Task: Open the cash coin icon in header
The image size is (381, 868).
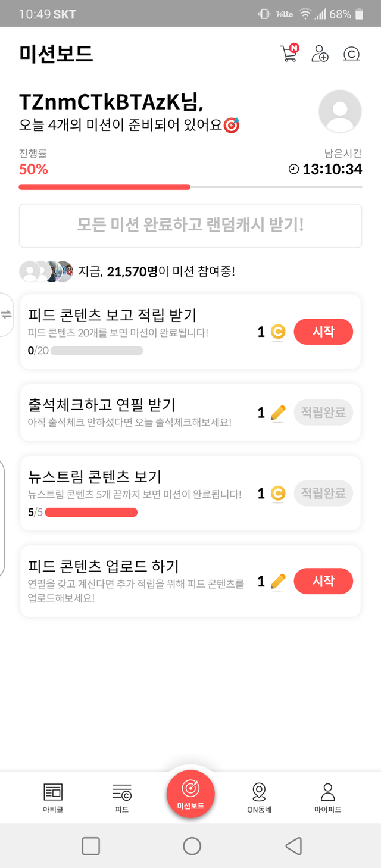Action: (x=351, y=54)
